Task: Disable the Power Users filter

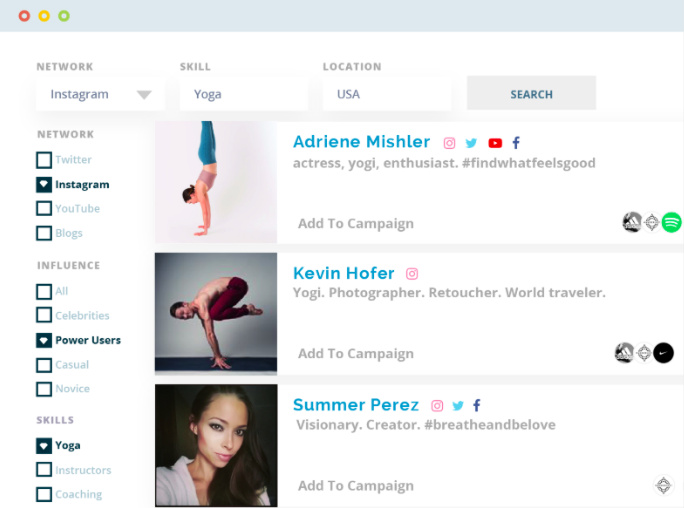Action: coord(44,340)
